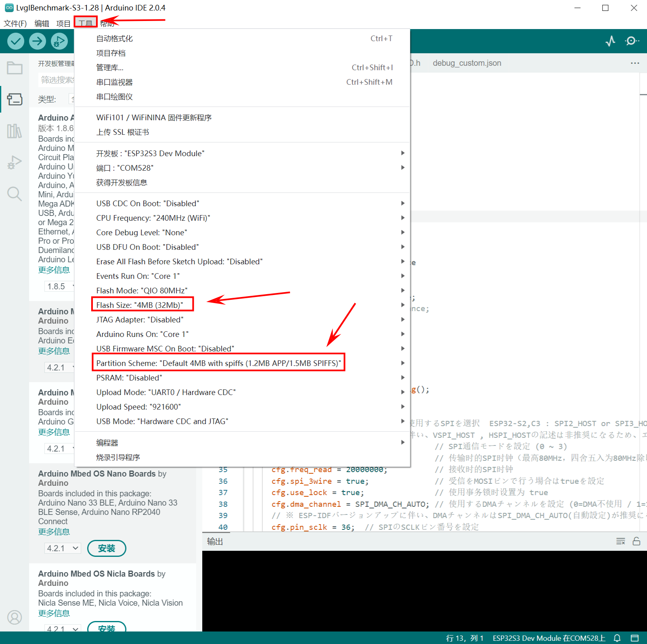Select 上传 SSL 根证书 entry
The image size is (647, 644).
click(242, 132)
